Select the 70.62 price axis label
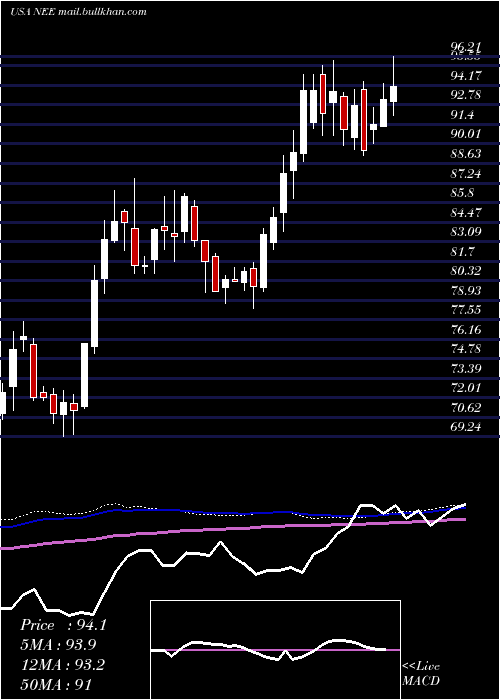 [466, 408]
